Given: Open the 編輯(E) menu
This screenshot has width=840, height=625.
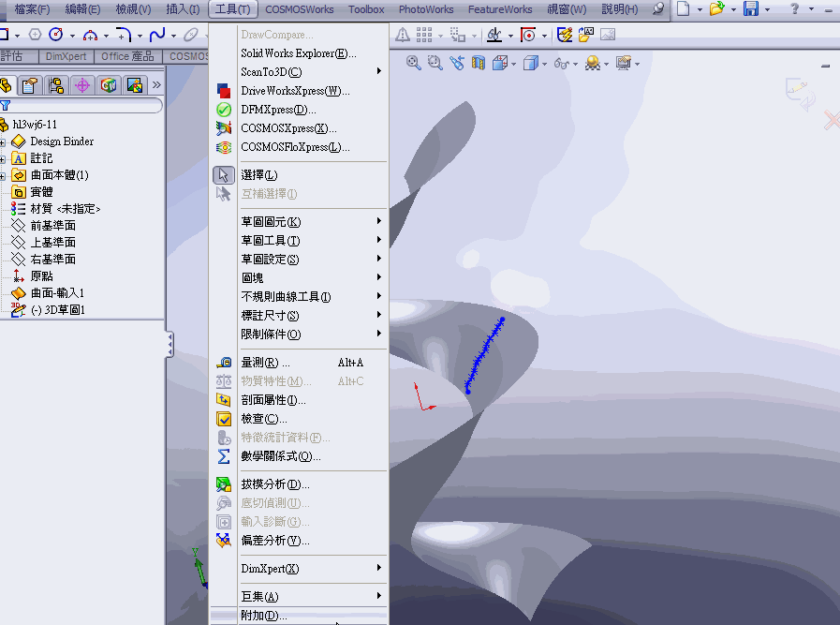Looking at the screenshot, I should coord(82,9).
